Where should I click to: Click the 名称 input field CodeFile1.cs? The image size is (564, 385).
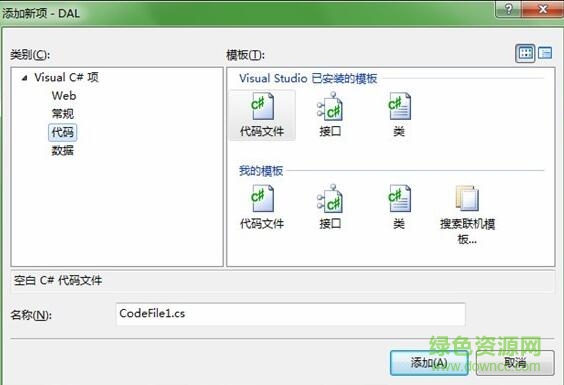[291, 314]
